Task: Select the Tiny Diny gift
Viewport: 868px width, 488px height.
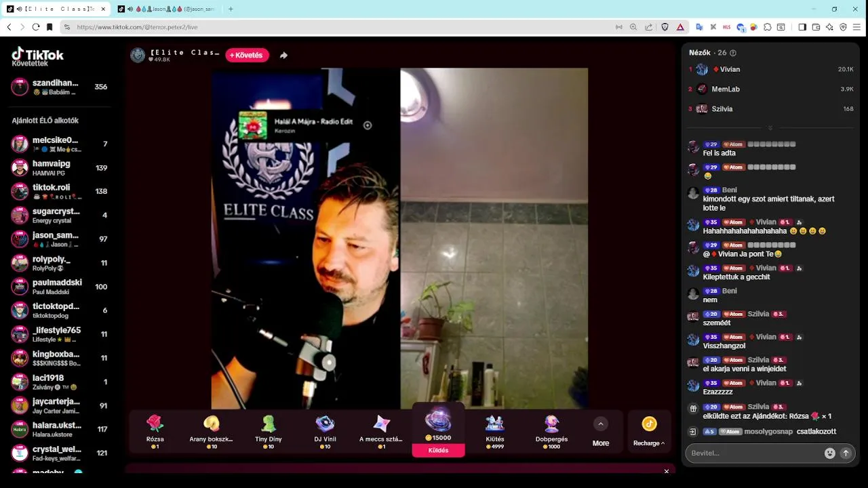Action: [269, 431]
